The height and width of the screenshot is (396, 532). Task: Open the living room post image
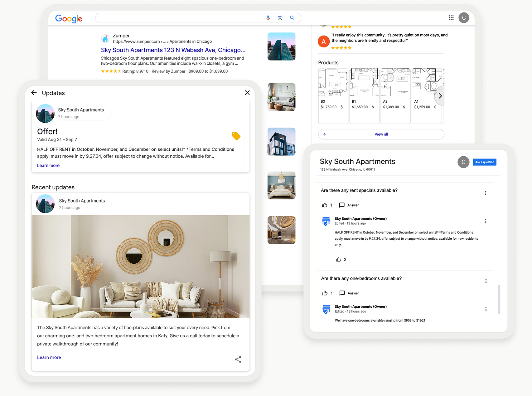tap(141, 266)
